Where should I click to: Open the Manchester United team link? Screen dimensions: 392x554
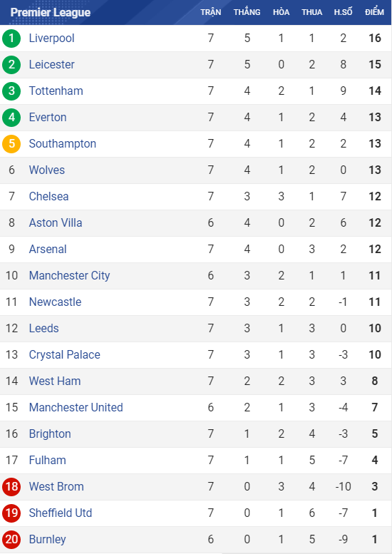tap(76, 407)
